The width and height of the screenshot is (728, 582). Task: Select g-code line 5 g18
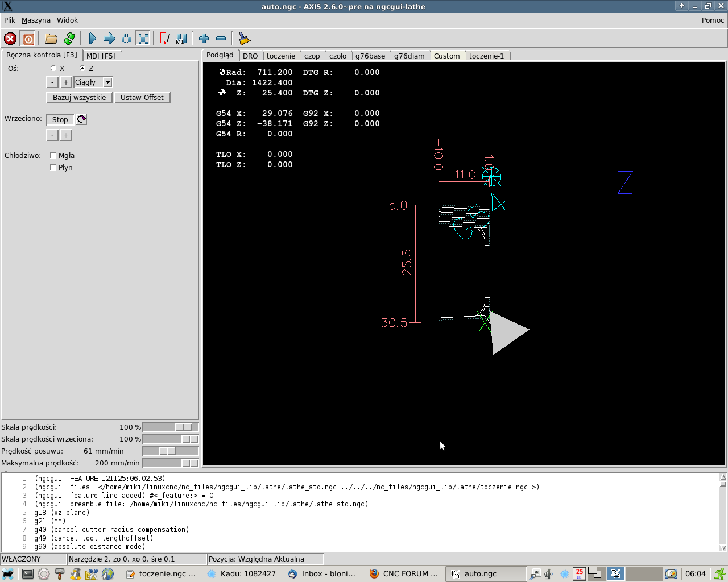[x=61, y=513]
